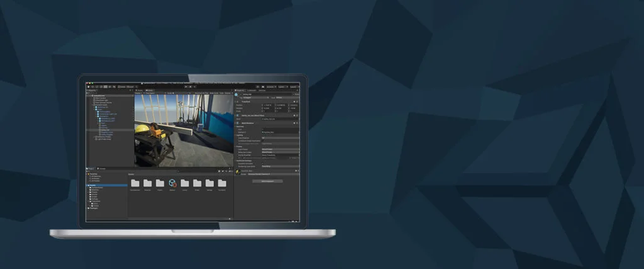Open the Layout dropdown in top toolbar

coord(293,86)
